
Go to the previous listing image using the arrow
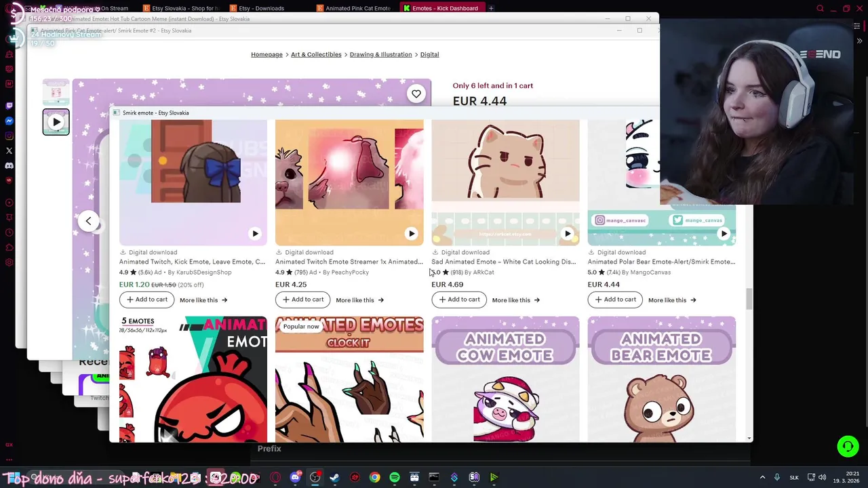point(88,221)
